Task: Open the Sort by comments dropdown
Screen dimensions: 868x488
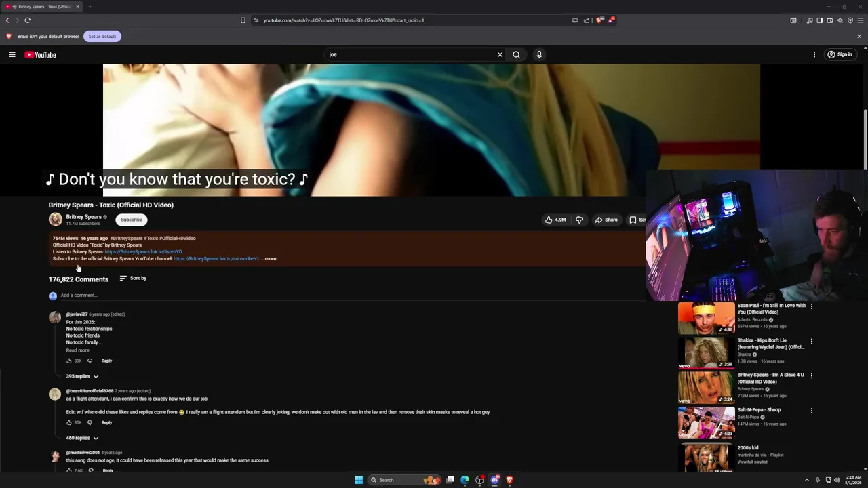Action: (x=133, y=278)
